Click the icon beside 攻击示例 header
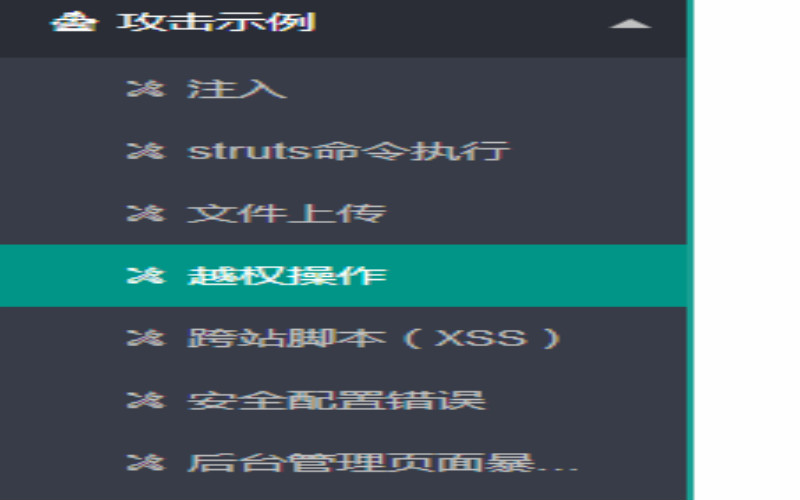This screenshot has width=800, height=500. click(74, 22)
